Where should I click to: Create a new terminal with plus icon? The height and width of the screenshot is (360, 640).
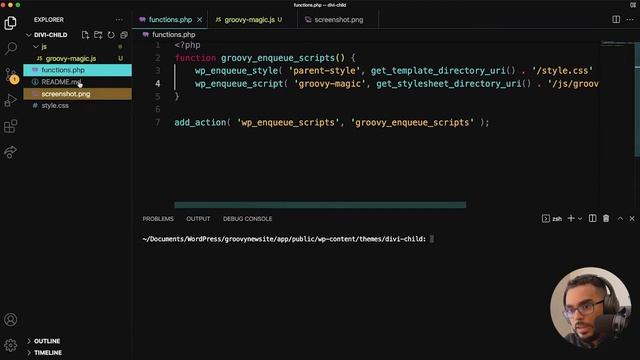coord(571,219)
